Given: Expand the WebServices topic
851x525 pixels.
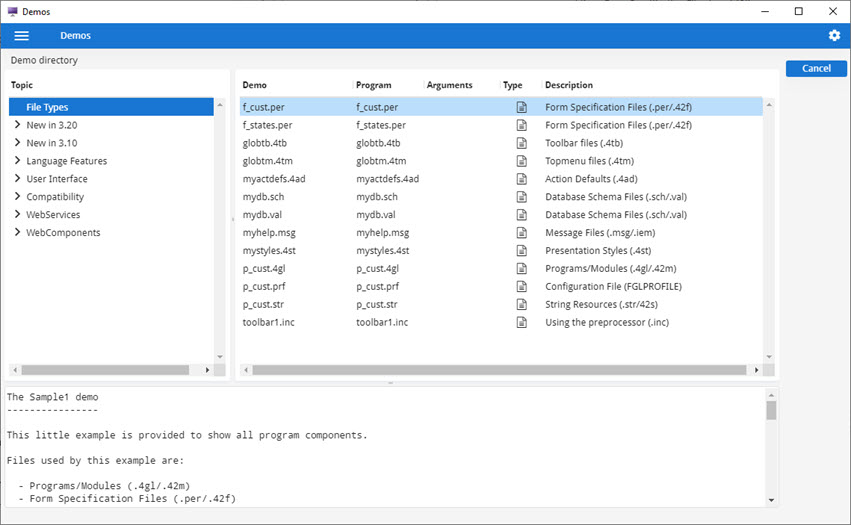Looking at the screenshot, I should coord(17,214).
